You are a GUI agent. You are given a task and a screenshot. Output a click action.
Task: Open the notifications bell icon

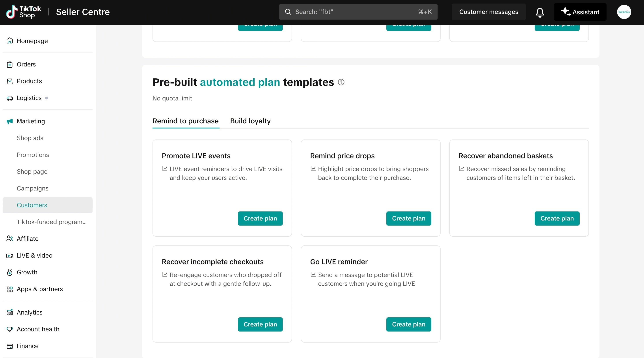(540, 12)
